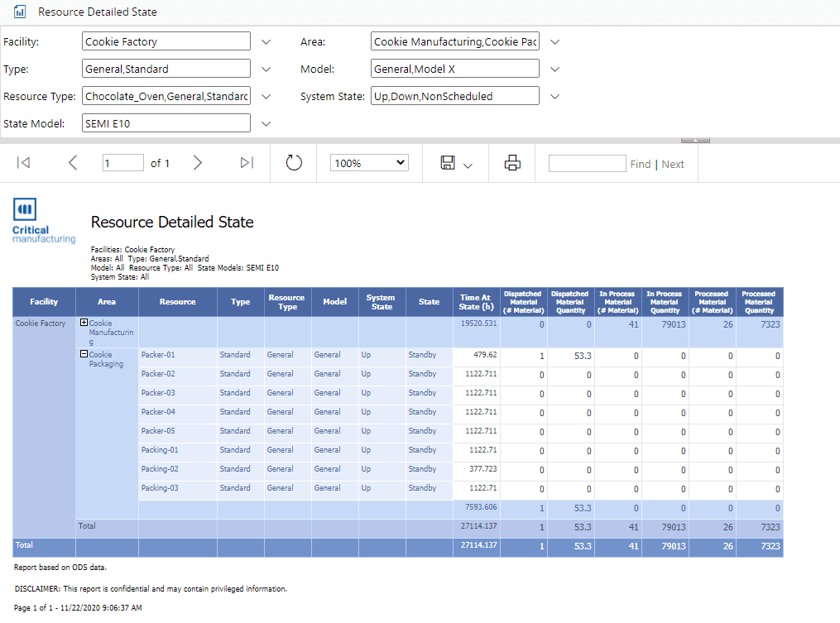Jump to last page of report
This screenshot has width=840, height=623.
pos(247,163)
